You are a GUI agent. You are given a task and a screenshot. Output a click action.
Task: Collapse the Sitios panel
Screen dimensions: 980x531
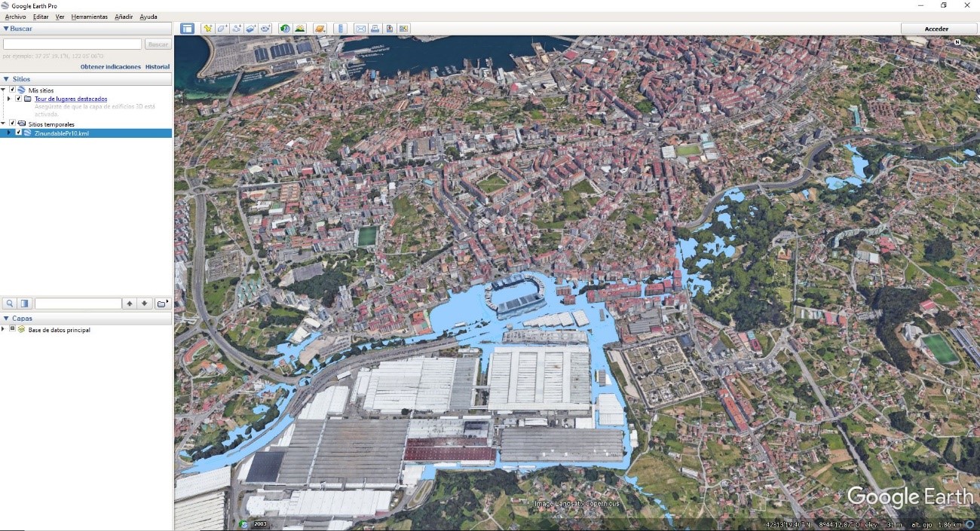(6, 78)
